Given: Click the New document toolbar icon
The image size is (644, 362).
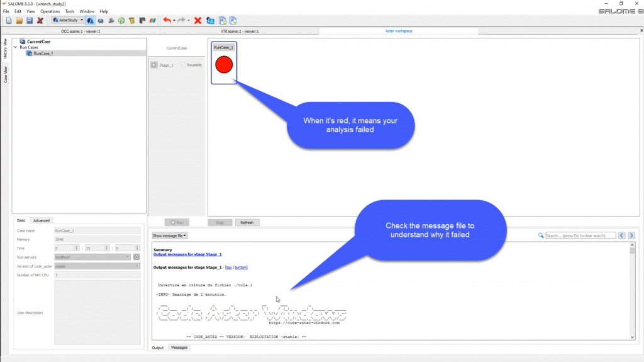Looking at the screenshot, I should click(x=9, y=20).
